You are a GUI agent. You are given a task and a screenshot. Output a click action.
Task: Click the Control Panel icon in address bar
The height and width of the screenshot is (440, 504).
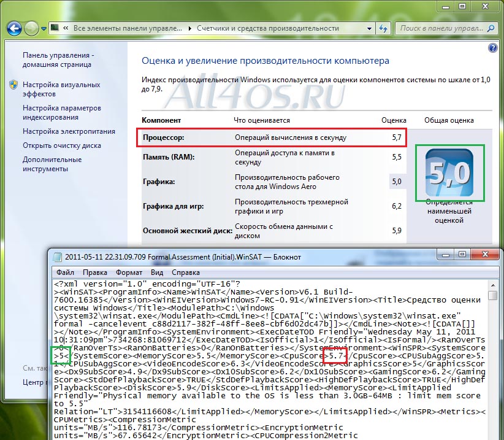(x=55, y=28)
